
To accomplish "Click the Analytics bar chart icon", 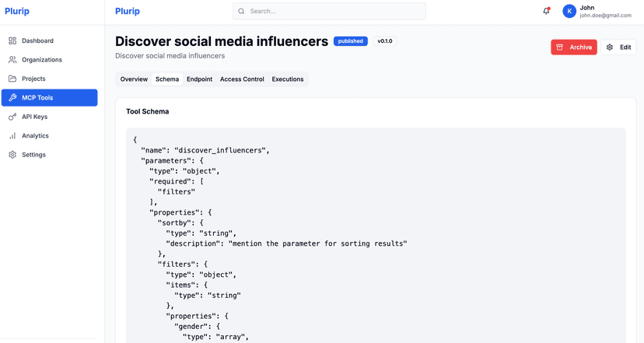I will click(12, 135).
